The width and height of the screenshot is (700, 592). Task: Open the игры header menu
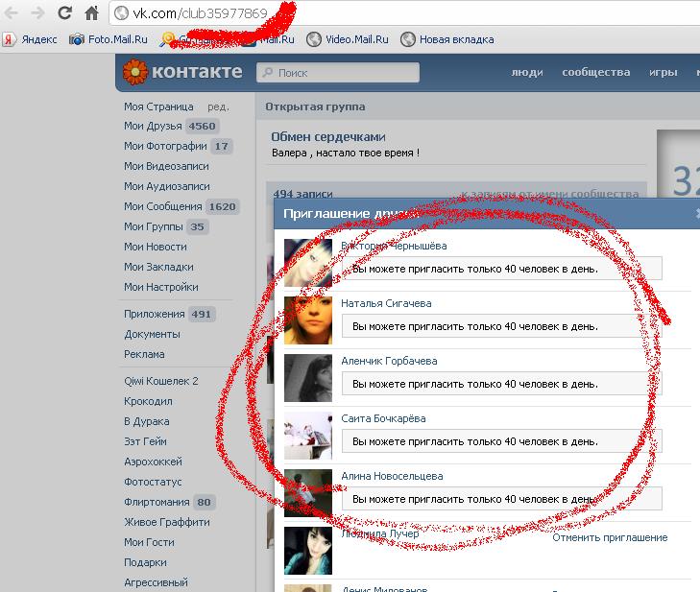pyautogui.click(x=663, y=72)
